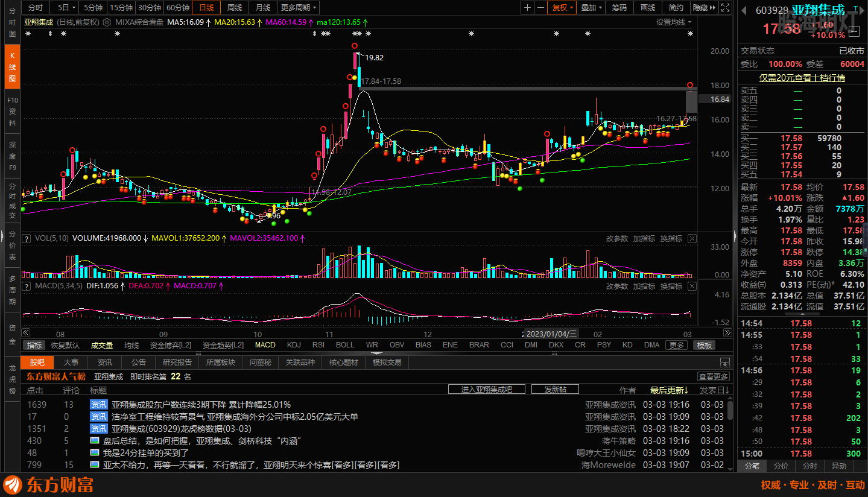Click 改参数 on VOL panel
The height and width of the screenshot is (497, 868).
pos(617,238)
